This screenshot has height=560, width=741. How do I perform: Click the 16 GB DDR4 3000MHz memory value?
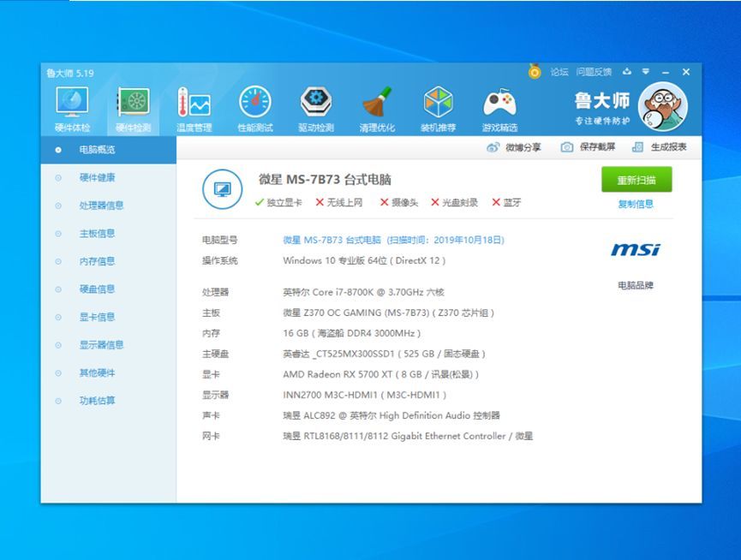pyautogui.click(x=351, y=333)
